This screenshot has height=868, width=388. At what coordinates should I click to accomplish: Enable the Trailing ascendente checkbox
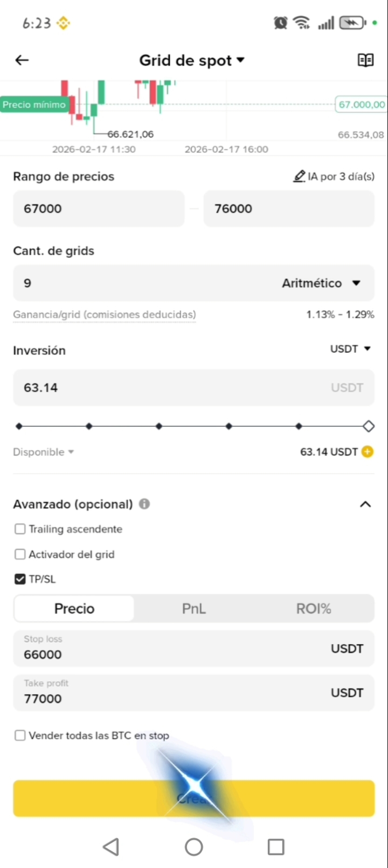tap(20, 529)
